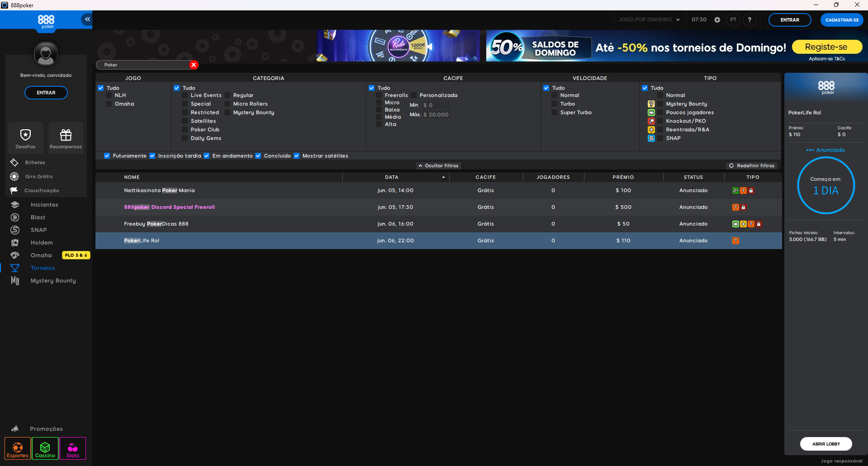
Task: Click the lock icon in Nettikasinota row
Action: [x=751, y=191]
